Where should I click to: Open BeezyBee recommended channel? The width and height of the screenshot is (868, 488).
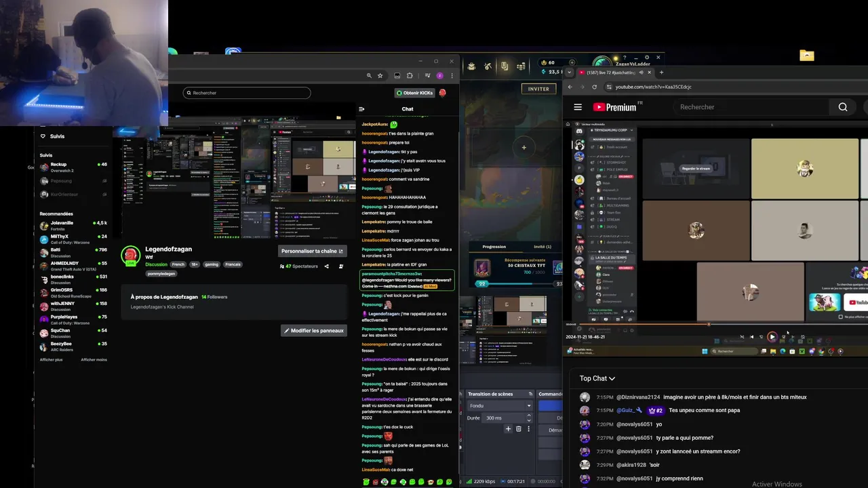pos(73,346)
